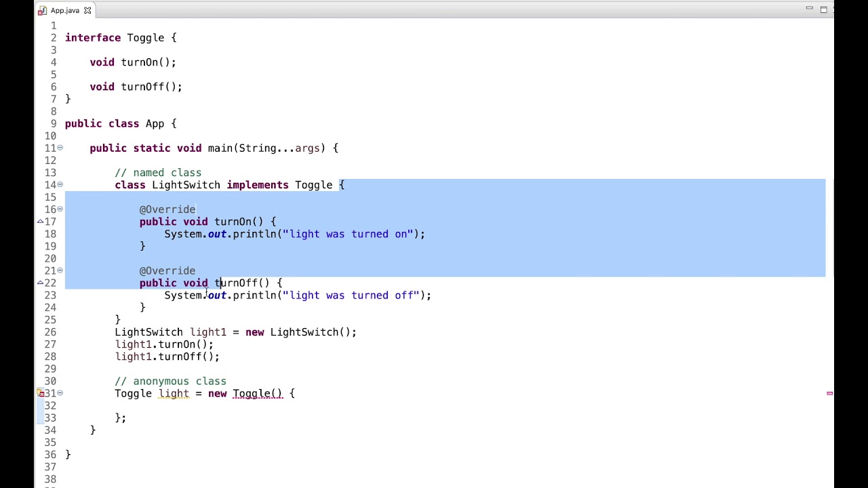The image size is (868, 488).
Task: Maximize the editor area
Action: point(823,9)
